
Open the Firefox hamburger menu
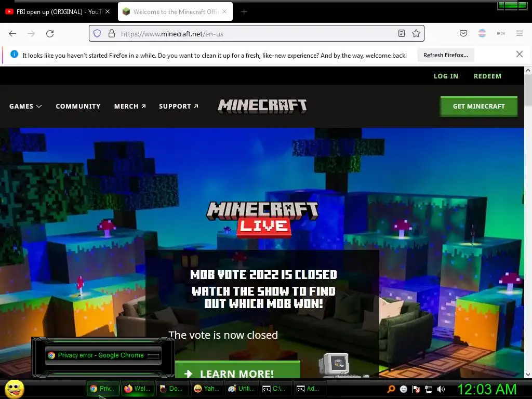pyautogui.click(x=520, y=33)
